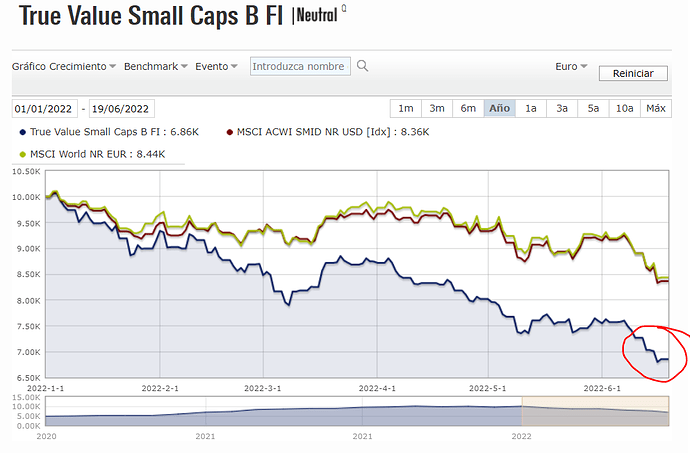Screen dimensions: 690x453
Task: Click the 2022-3-1 x-axis date label
Action: click(x=263, y=388)
